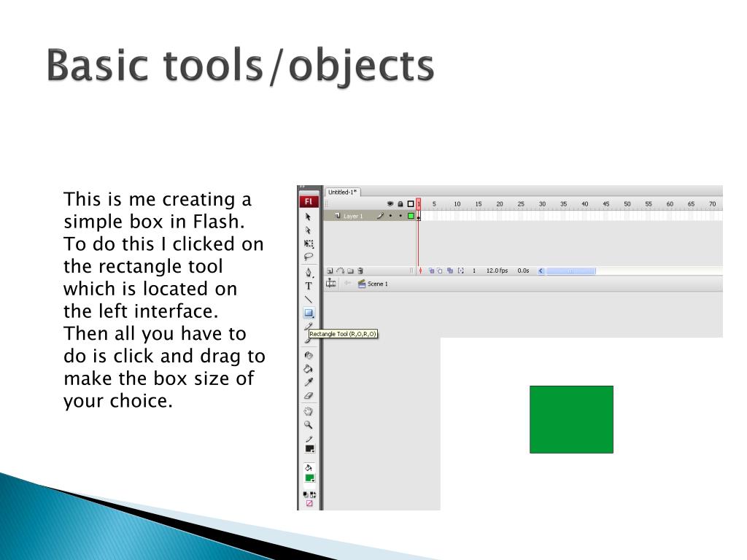
Task: Select the Eraser tool
Action: [x=309, y=396]
